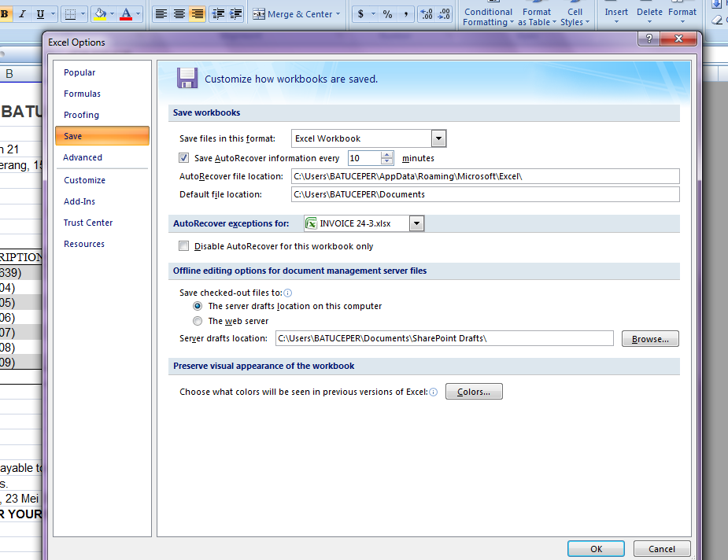Open Cell Styles gallery
The image size is (728, 560).
click(575, 17)
